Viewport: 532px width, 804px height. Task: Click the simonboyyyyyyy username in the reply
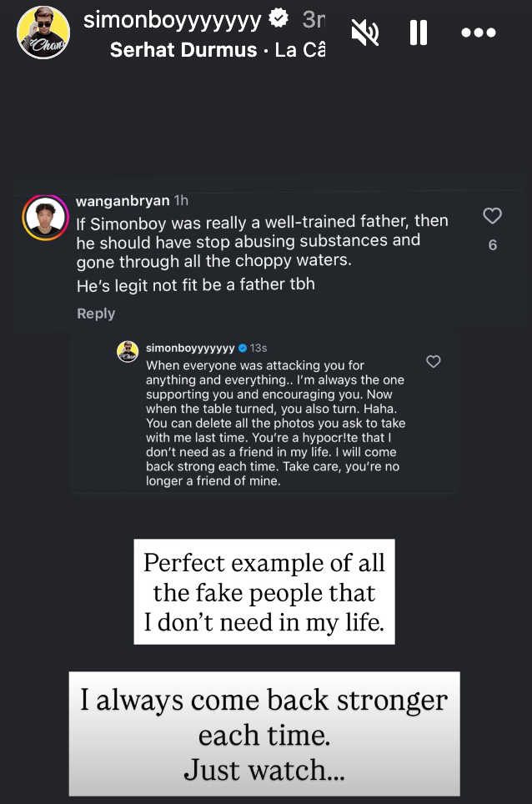point(190,348)
